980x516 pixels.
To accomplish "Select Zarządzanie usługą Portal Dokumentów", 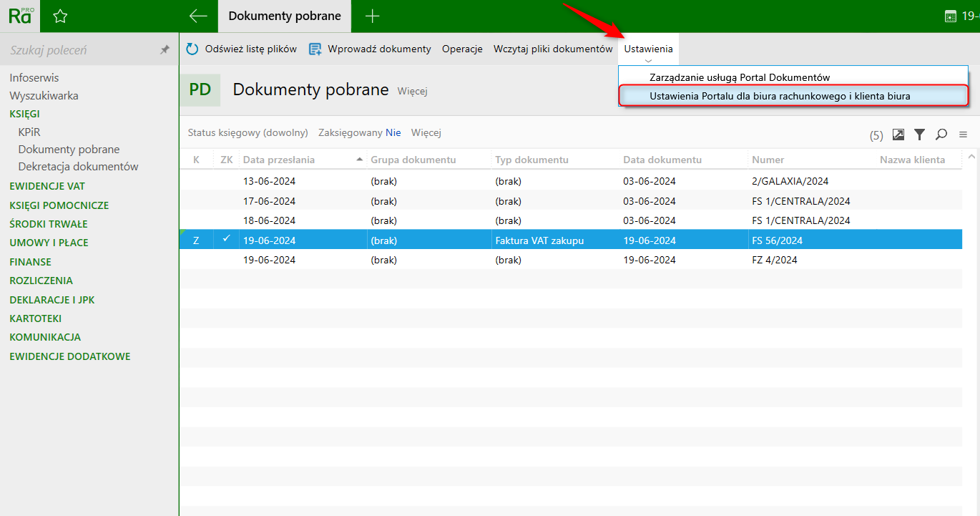I will point(793,77).
